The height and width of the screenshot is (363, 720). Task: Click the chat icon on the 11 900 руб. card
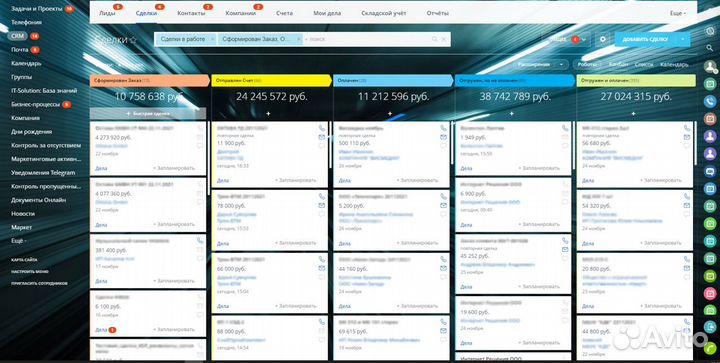(x=321, y=146)
